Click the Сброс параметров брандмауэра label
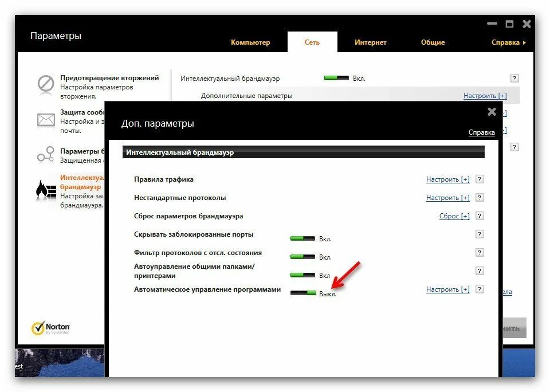550x392 pixels. point(188,216)
